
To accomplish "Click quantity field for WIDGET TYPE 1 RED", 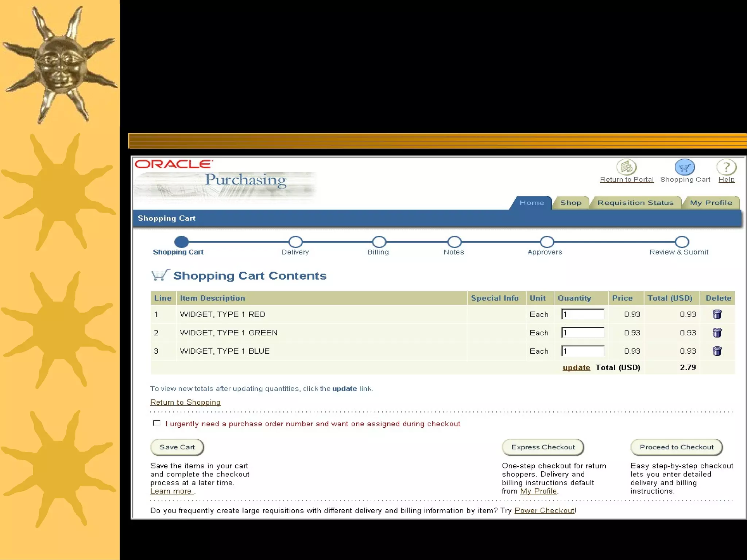I will click(582, 314).
